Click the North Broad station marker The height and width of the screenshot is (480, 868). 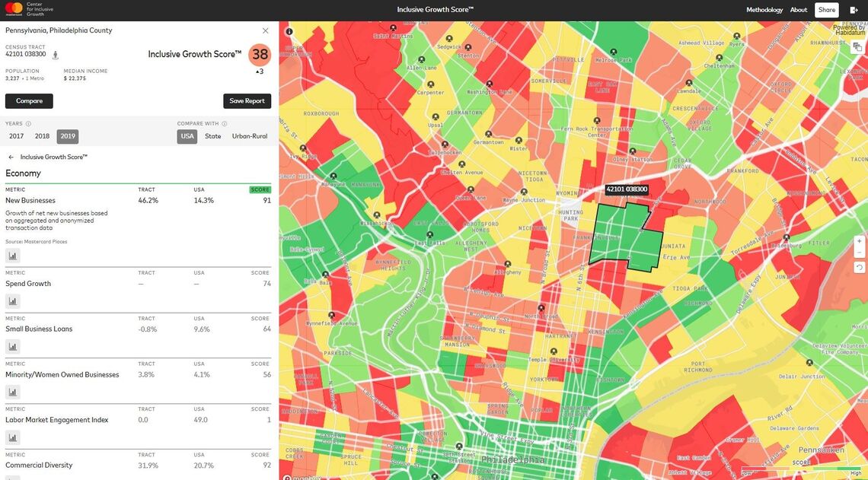(541, 308)
